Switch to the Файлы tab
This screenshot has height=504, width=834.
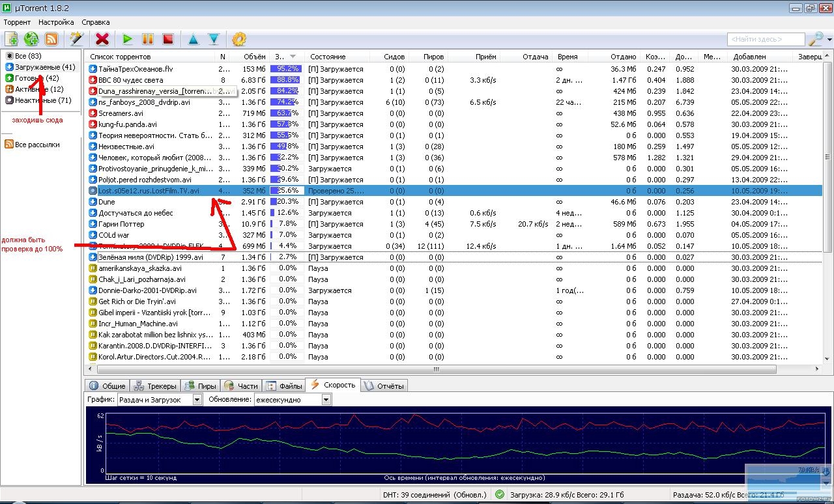pyautogui.click(x=284, y=385)
